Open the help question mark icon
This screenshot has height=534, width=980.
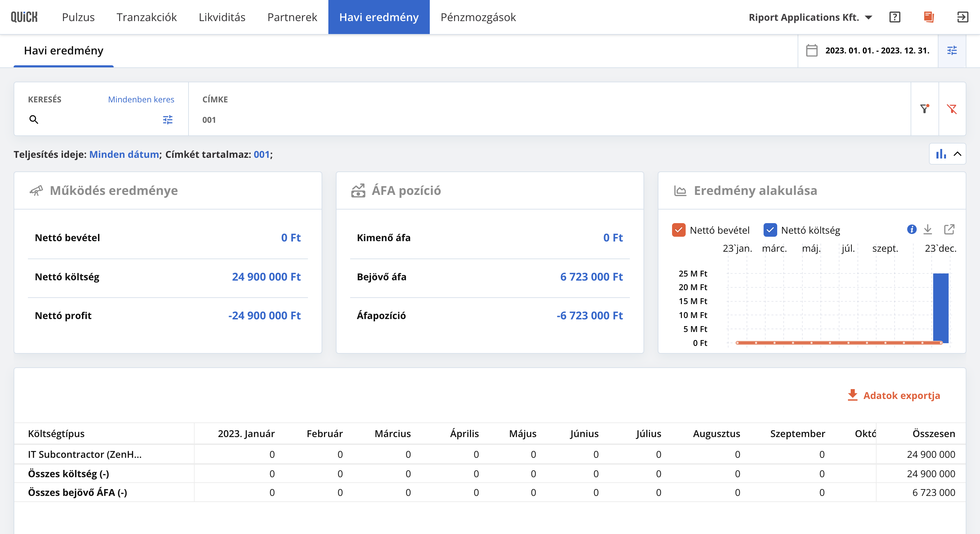point(895,17)
